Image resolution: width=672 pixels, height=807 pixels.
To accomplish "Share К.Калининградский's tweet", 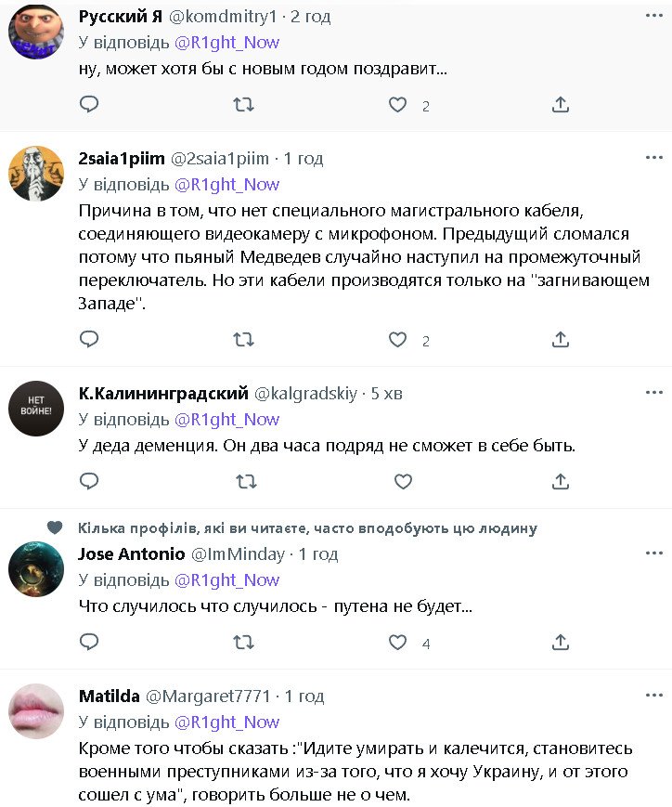I will click(561, 481).
